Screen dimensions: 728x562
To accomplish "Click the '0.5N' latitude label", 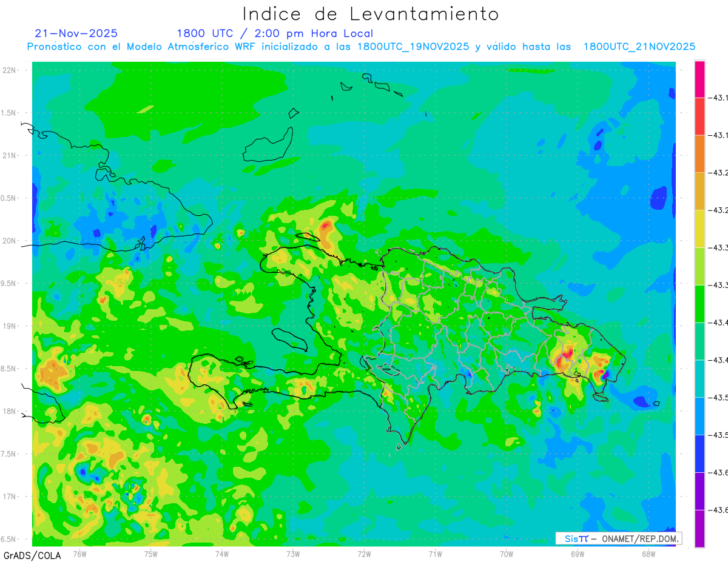I will 8,198.
